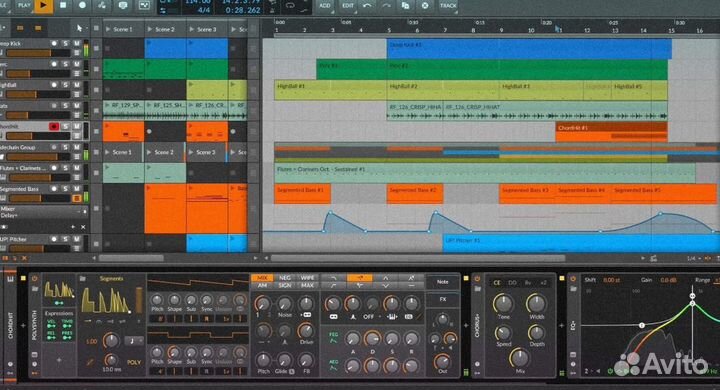Viewport: 720px width, 390px height.
Task: Add device between Polysynth and Chorus+
Action: [x=466, y=325]
